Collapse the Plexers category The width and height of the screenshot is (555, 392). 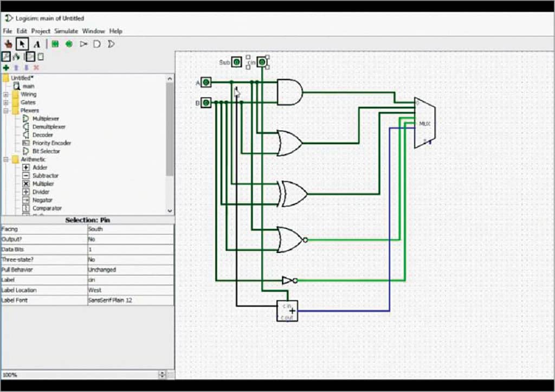pyautogui.click(x=7, y=110)
